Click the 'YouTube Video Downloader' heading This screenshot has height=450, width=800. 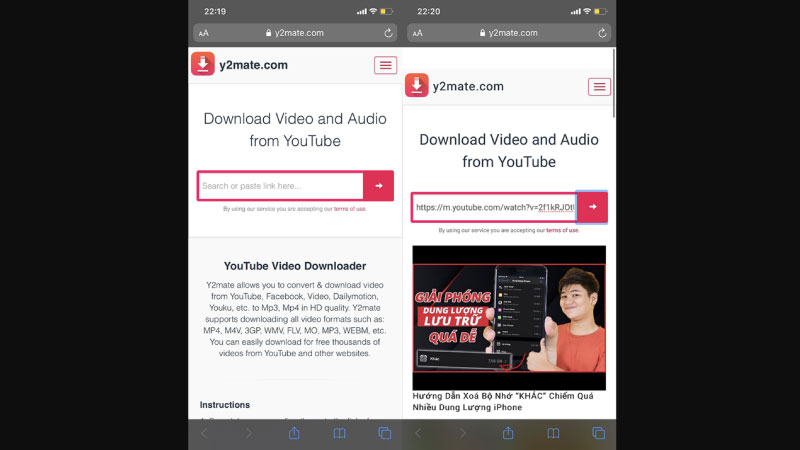[x=295, y=266]
